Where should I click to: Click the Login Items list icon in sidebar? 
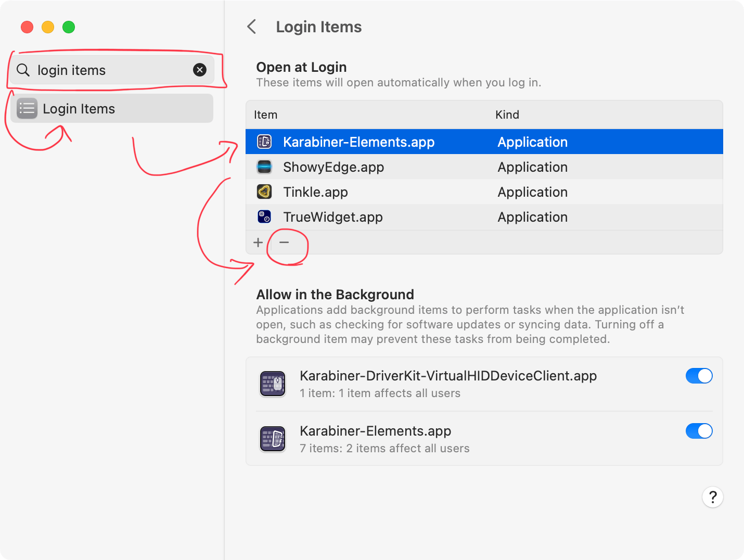click(x=27, y=108)
